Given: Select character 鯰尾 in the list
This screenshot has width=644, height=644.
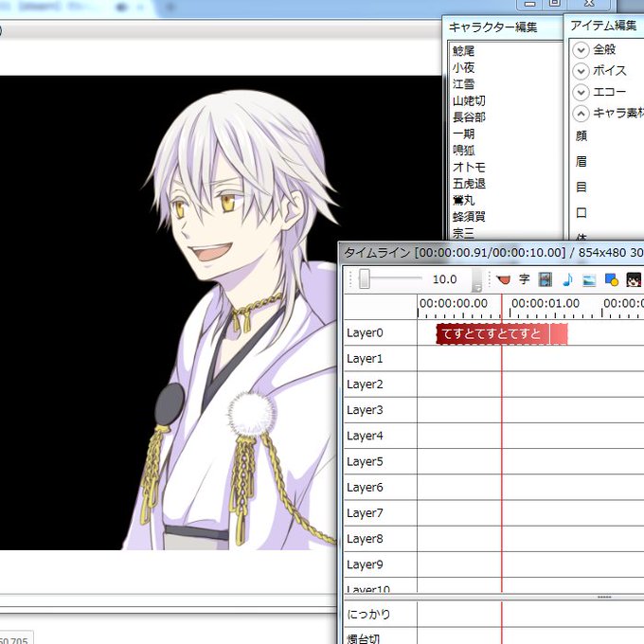Looking at the screenshot, I should pyautogui.click(x=464, y=51).
